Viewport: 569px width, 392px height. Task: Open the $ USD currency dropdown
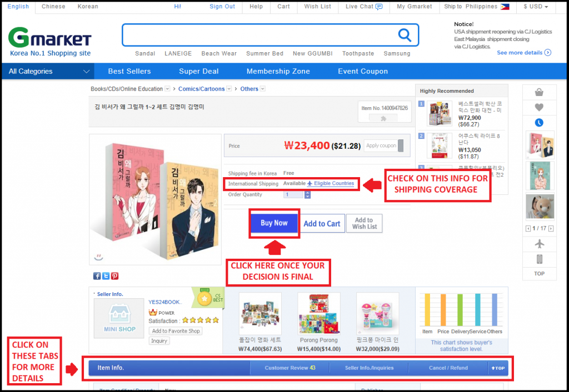click(536, 7)
